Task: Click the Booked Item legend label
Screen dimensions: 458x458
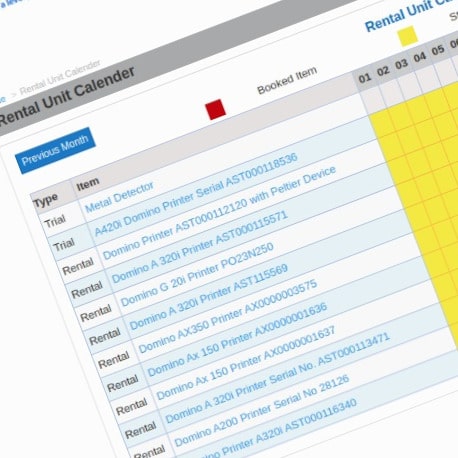Action: [287, 80]
